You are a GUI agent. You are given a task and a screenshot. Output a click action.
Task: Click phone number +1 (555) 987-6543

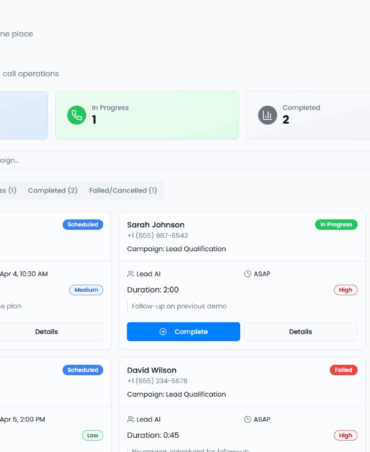[157, 235]
